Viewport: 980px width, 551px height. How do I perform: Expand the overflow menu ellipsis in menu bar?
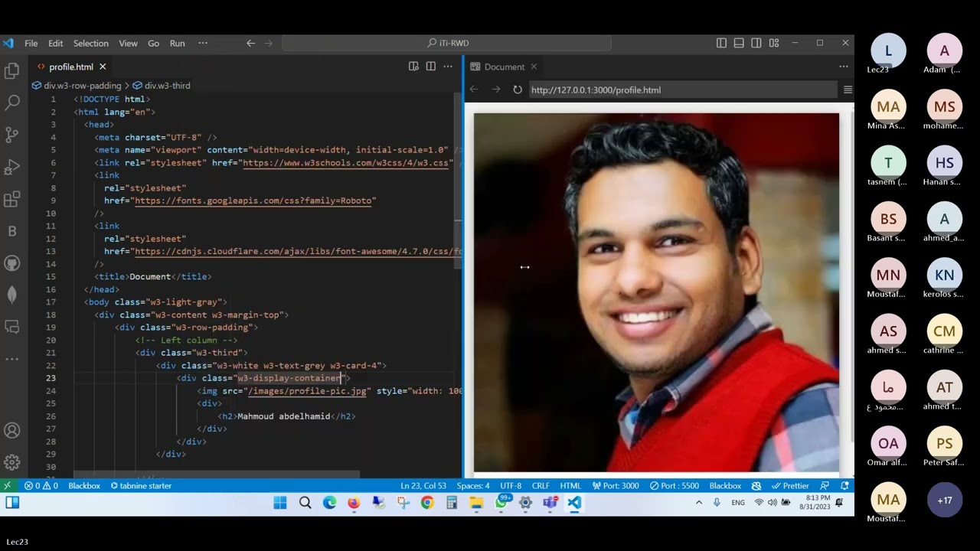click(x=203, y=43)
